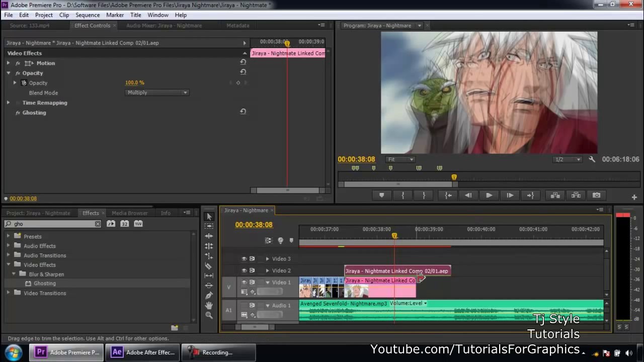Screen dimensions: 644x362
Task: Open the 1/2 playback resolution dropdown
Action: pyautogui.click(x=568, y=159)
